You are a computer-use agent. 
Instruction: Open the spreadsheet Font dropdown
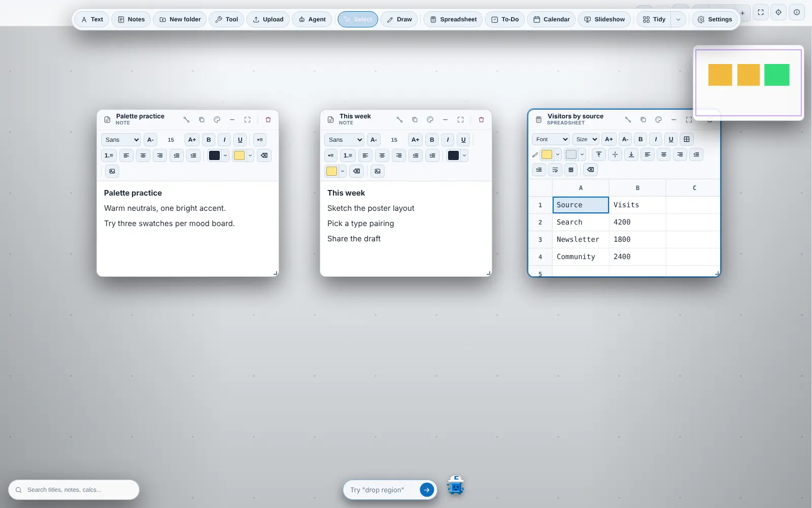click(551, 139)
